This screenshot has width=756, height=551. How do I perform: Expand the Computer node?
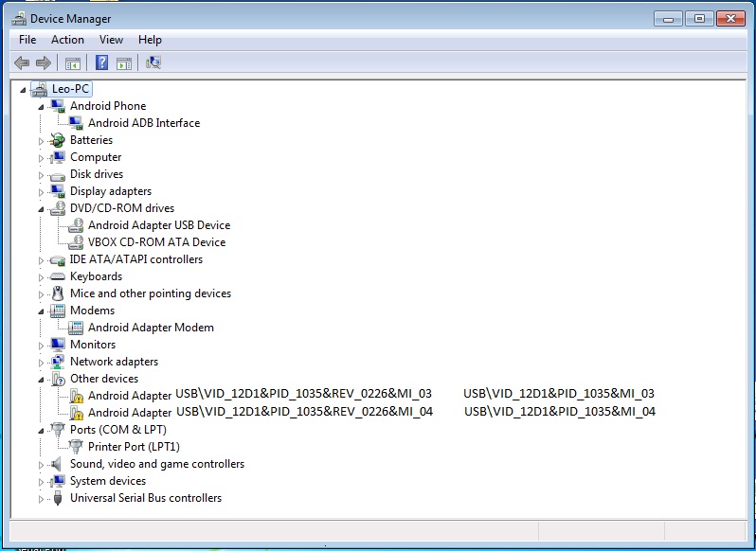point(41,157)
